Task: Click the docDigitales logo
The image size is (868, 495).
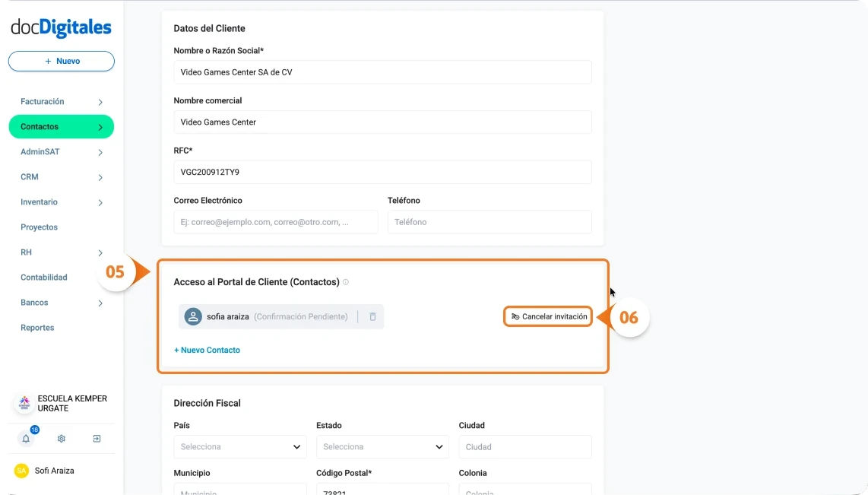Action: (x=61, y=28)
